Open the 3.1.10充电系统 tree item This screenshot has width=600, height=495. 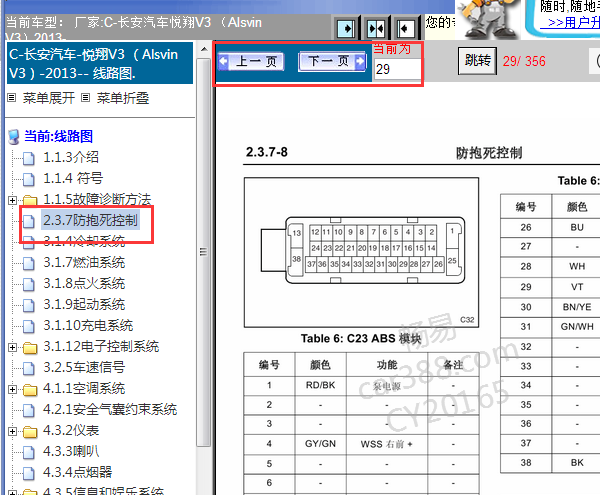coord(88,326)
